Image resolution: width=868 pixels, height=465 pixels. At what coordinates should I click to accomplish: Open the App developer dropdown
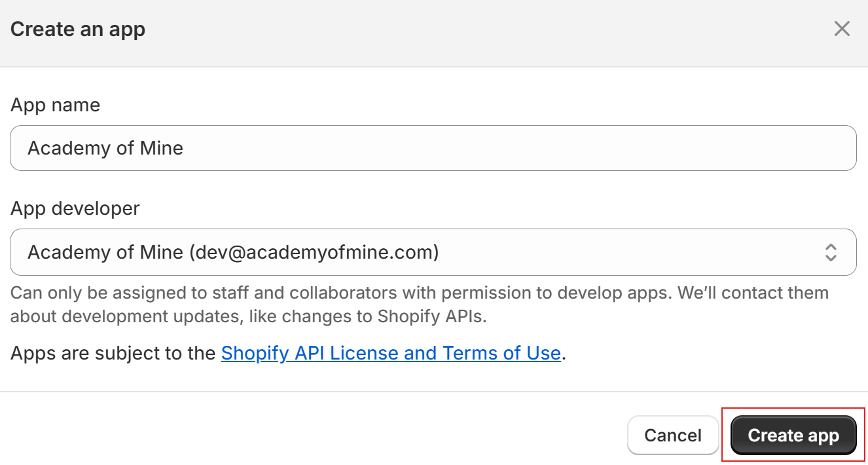click(x=433, y=252)
